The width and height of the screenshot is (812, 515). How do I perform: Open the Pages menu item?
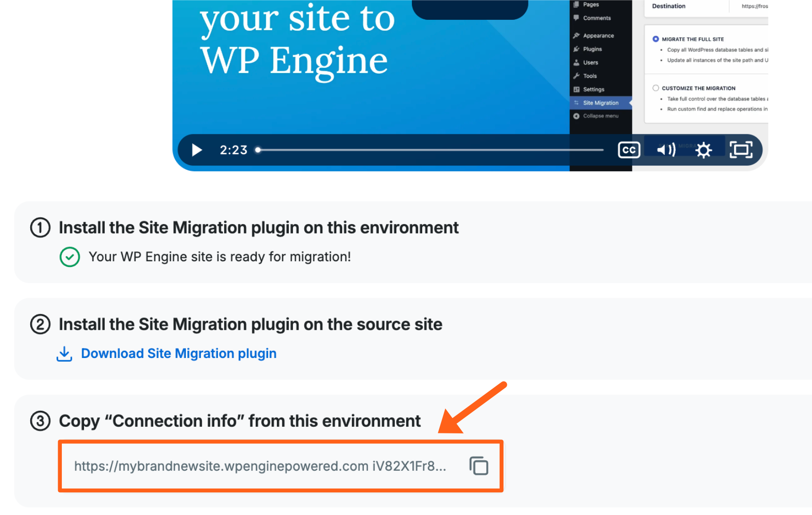click(577, 4)
